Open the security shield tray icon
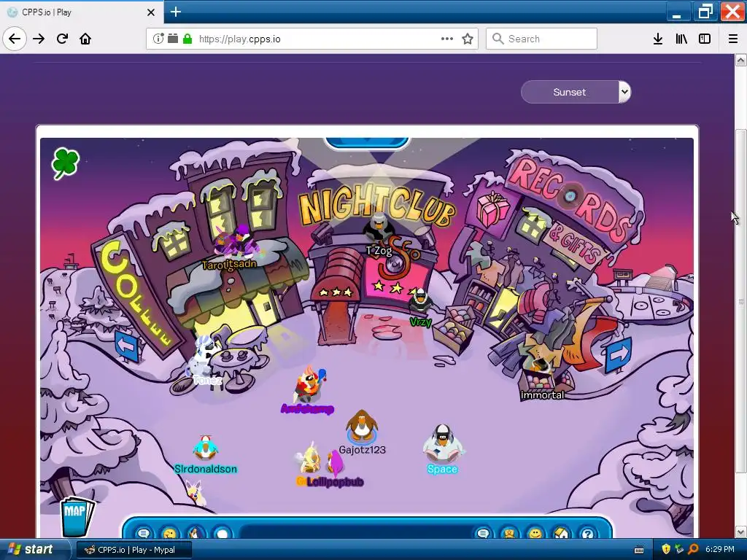Screen dimensions: 747x560 [665, 549]
